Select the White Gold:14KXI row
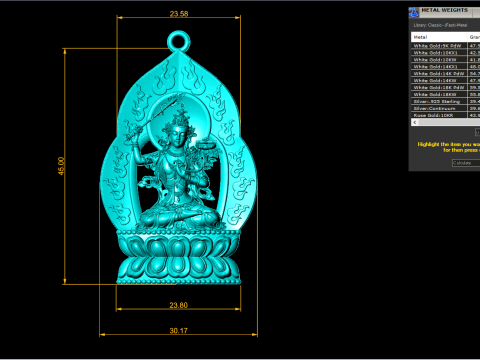The height and width of the screenshot is (360, 480). click(445, 67)
